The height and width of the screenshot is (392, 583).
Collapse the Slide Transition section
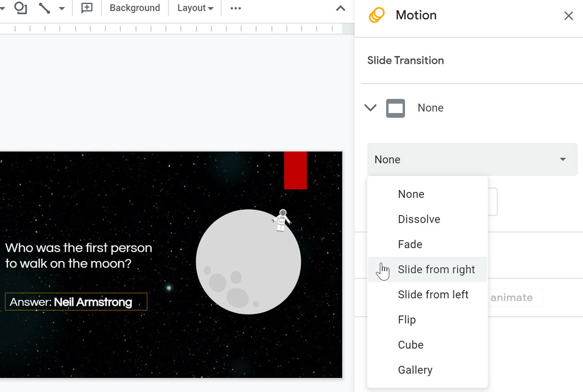370,108
